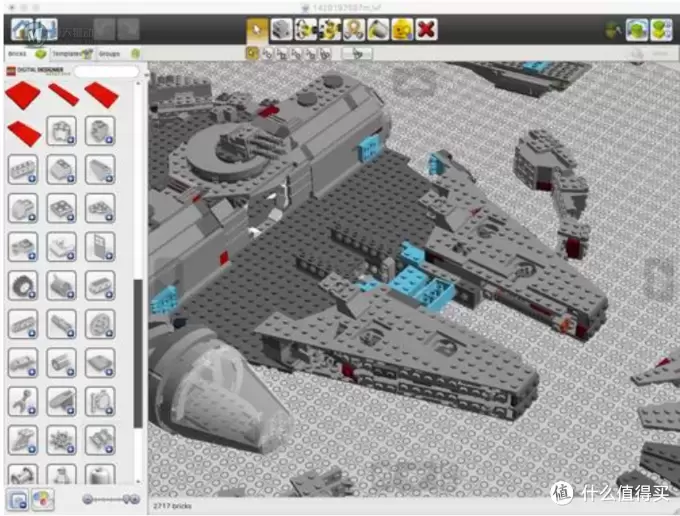This screenshot has width=680, height=516.
Task: Open the Bricks tab
Action: click(26, 54)
